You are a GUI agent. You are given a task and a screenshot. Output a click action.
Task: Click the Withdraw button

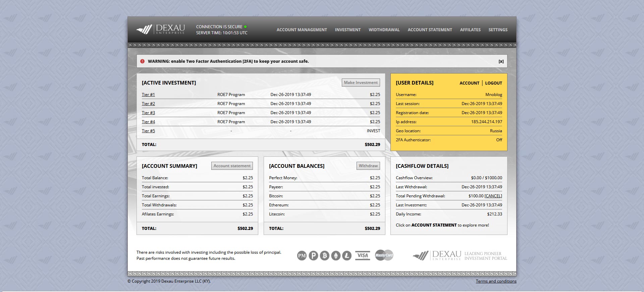(x=368, y=166)
